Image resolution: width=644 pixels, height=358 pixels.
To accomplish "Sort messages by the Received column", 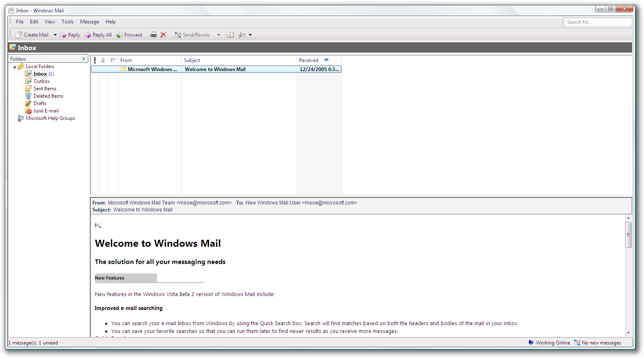I will pos(319,60).
